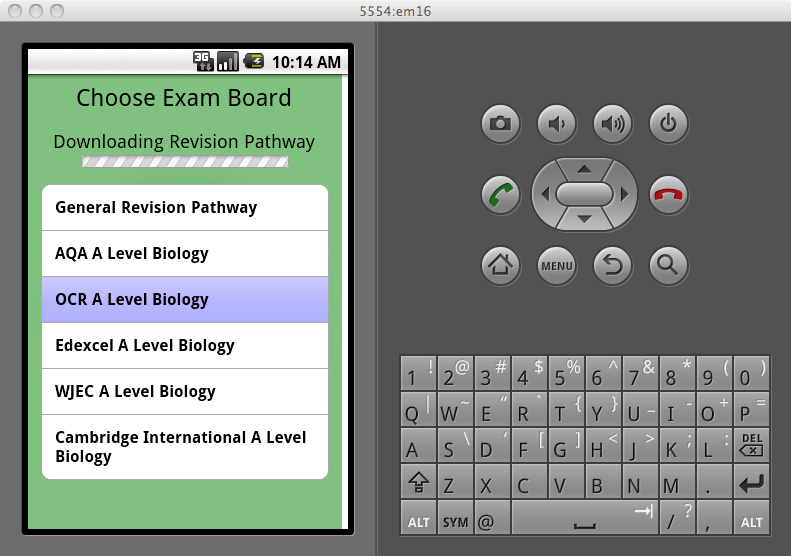Image resolution: width=791 pixels, height=556 pixels.
Task: Click the 1 exclamation key
Action: (x=419, y=373)
